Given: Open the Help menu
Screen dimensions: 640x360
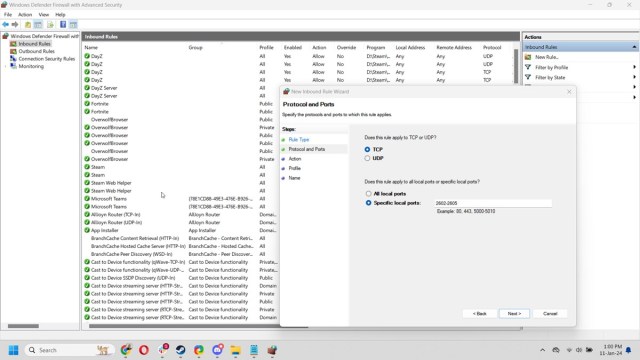Looking at the screenshot, I should [x=60, y=15].
